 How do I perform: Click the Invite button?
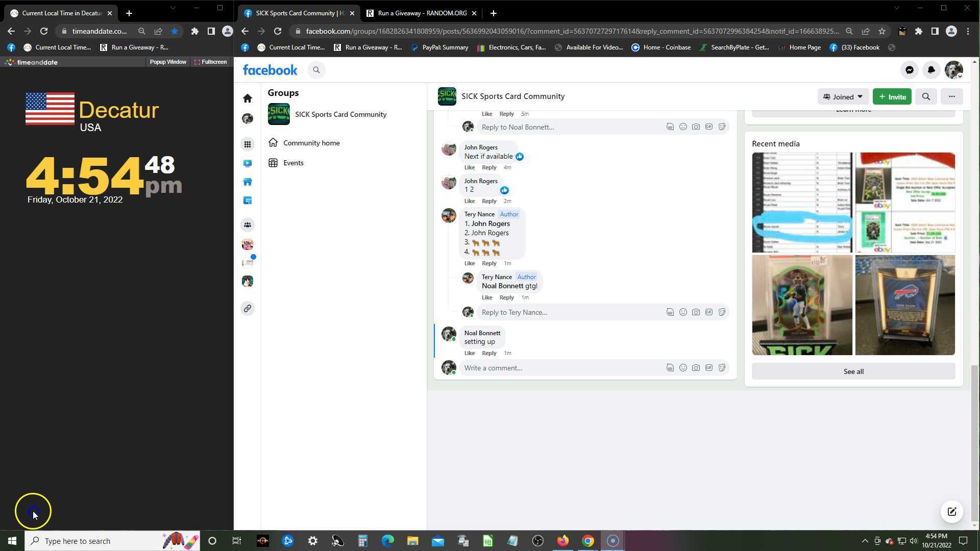pyautogui.click(x=892, y=96)
